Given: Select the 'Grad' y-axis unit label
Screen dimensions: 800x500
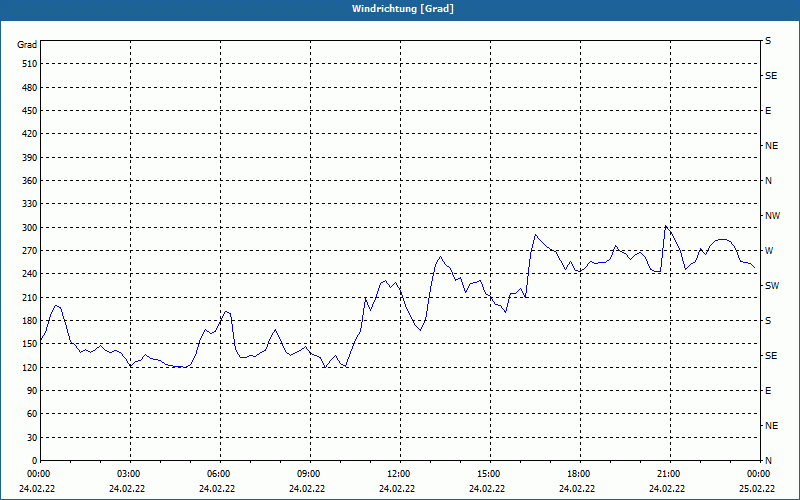Looking at the screenshot, I should (x=27, y=45).
